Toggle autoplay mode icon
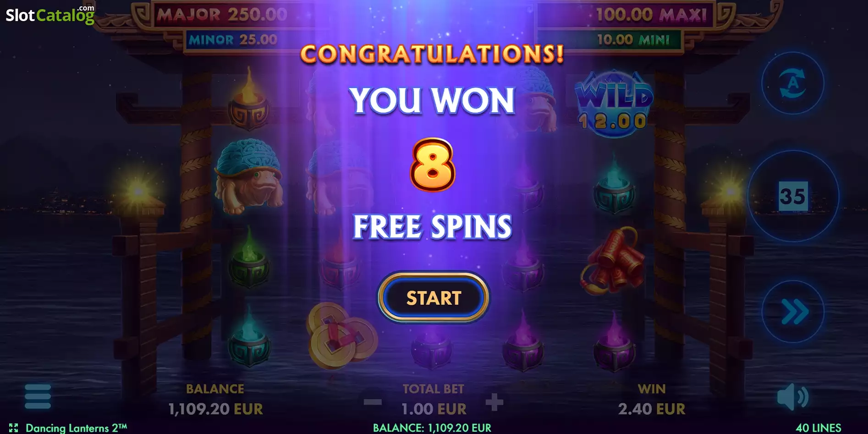Image resolution: width=868 pixels, height=434 pixels. pyautogui.click(x=793, y=83)
